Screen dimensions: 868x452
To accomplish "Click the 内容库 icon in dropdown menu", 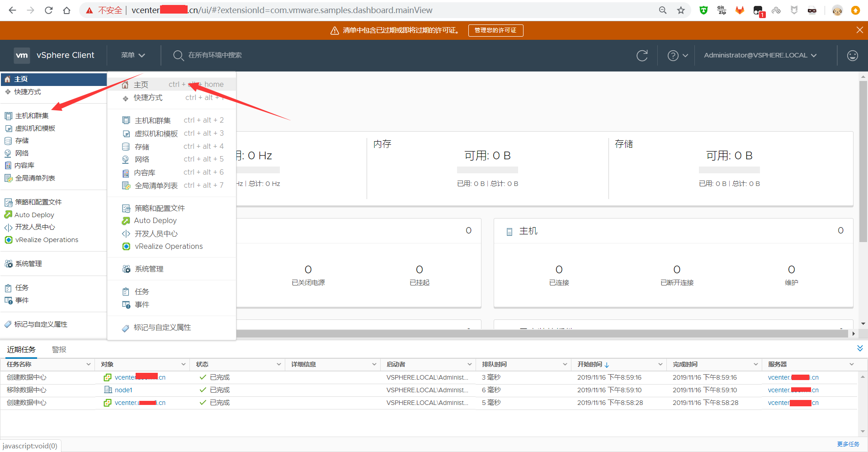I will pyautogui.click(x=126, y=173).
